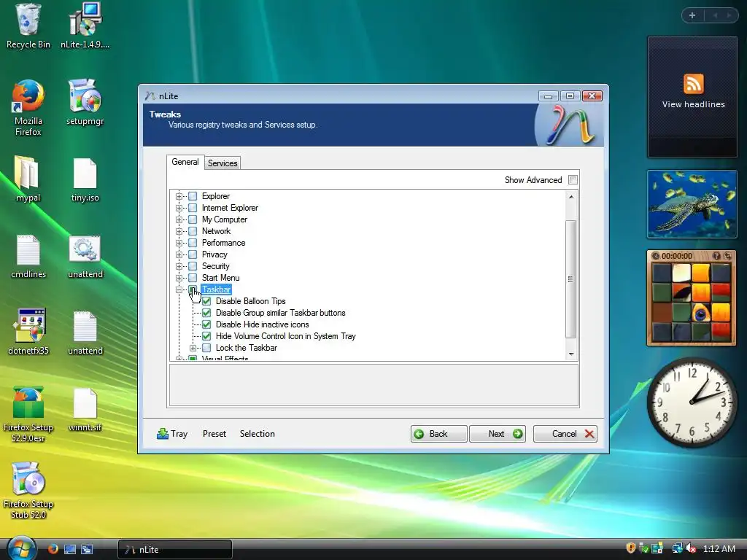Uncheck Hide Volume Control Icon in System Tray
The width and height of the screenshot is (747, 560).
point(206,336)
